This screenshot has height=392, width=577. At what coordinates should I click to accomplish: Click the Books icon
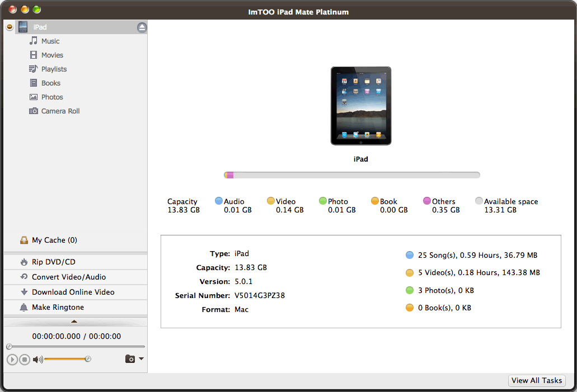point(34,83)
